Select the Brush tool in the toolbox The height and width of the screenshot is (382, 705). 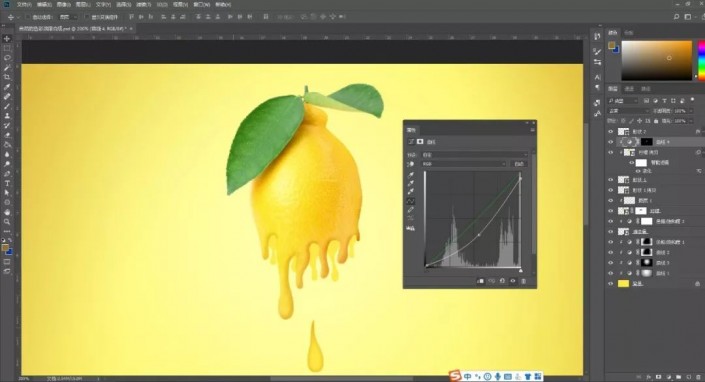7,106
